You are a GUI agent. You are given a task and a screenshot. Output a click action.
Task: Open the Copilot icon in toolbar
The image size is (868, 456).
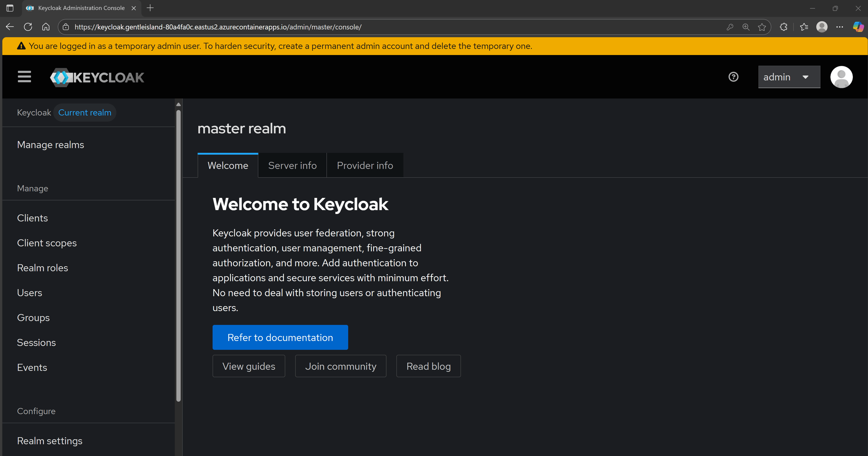pos(858,27)
